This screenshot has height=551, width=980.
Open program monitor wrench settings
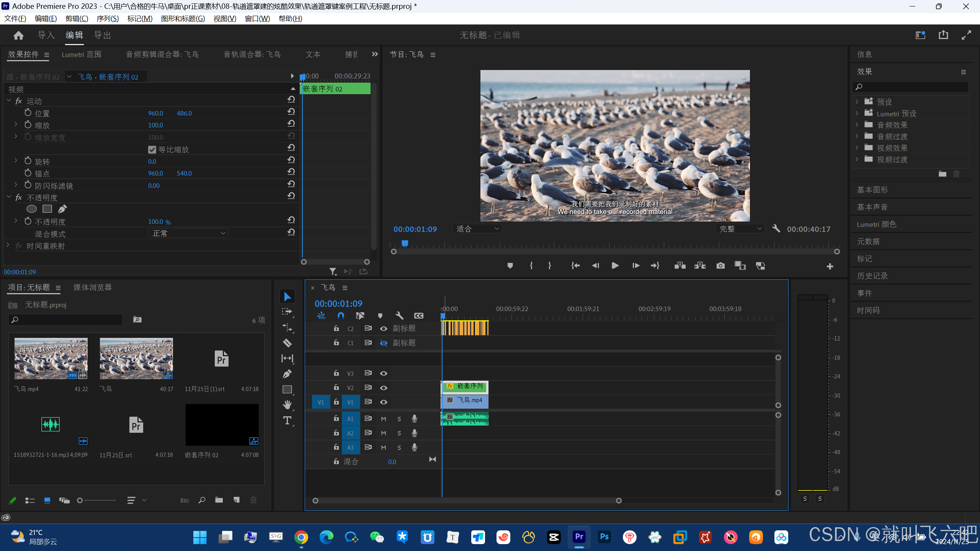tap(776, 229)
